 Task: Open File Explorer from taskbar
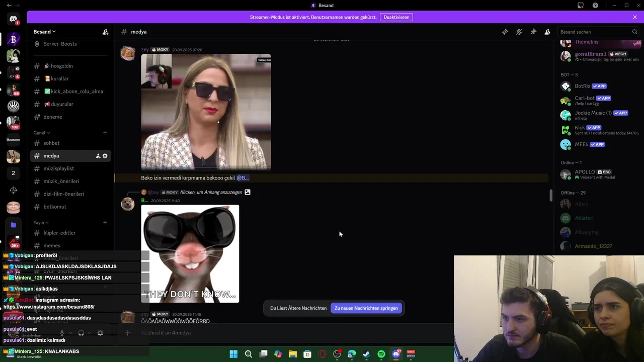click(x=293, y=354)
